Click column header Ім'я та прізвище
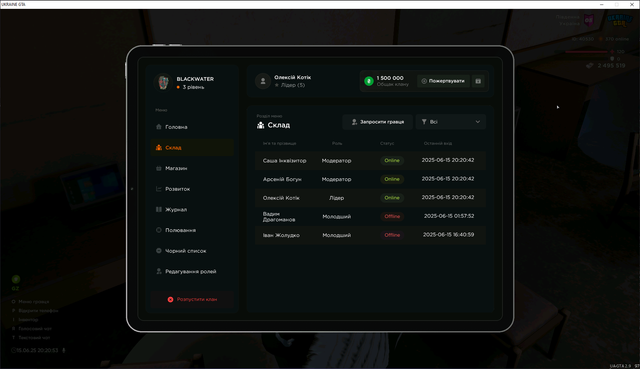The width and height of the screenshot is (640, 369). (x=280, y=143)
